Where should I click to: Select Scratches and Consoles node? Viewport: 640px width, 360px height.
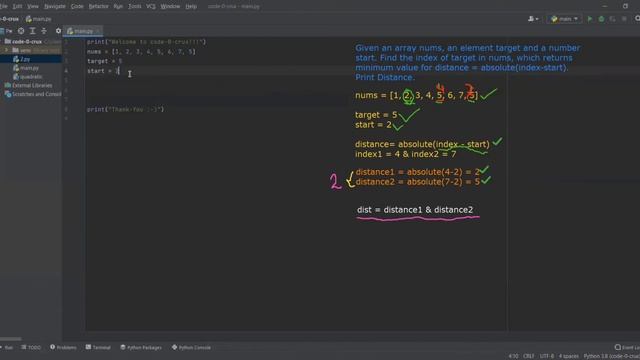[x=33, y=94]
